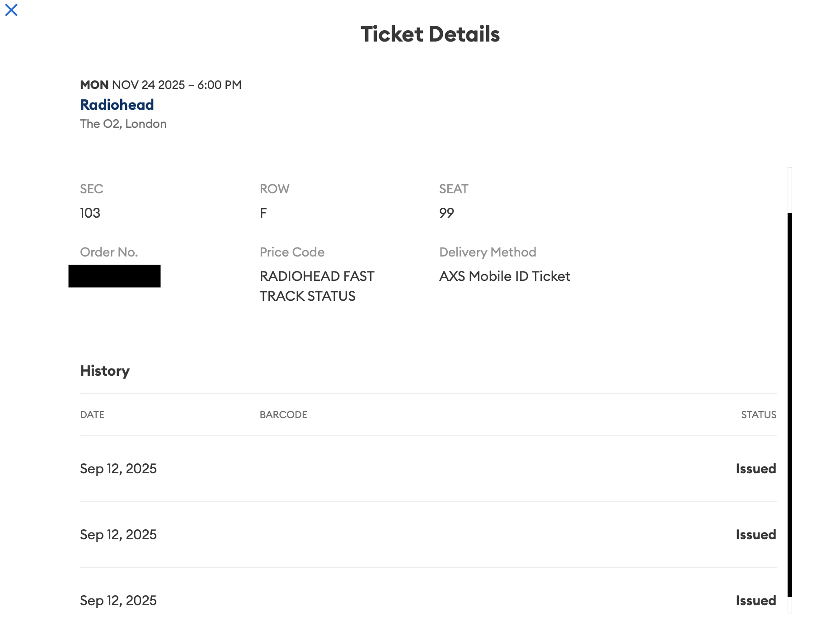Click the scrollbar track above the thumb
Screen dimensions: 826x644
tap(789, 190)
